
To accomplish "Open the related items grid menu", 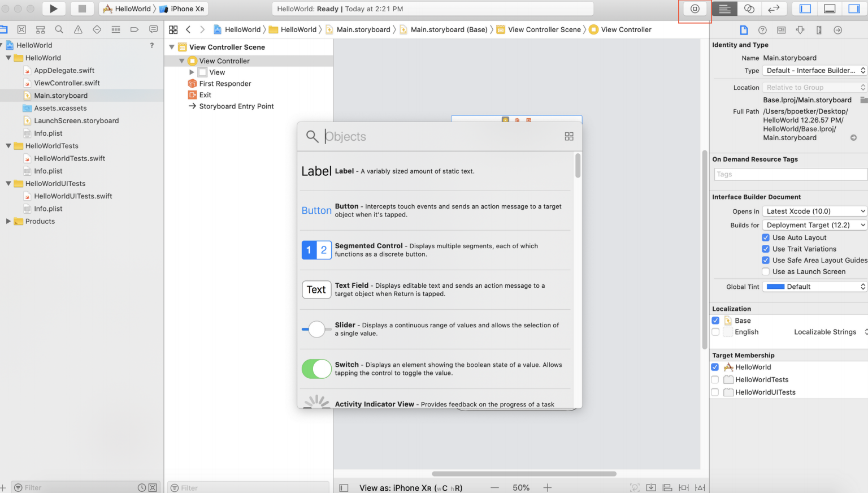I will click(x=173, y=29).
